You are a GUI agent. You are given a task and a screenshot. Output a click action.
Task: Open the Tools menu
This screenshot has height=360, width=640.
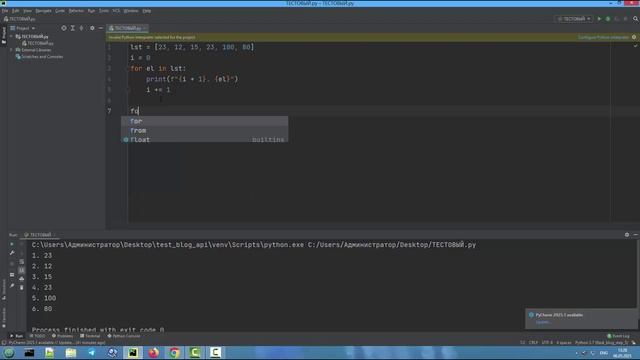[x=104, y=11]
